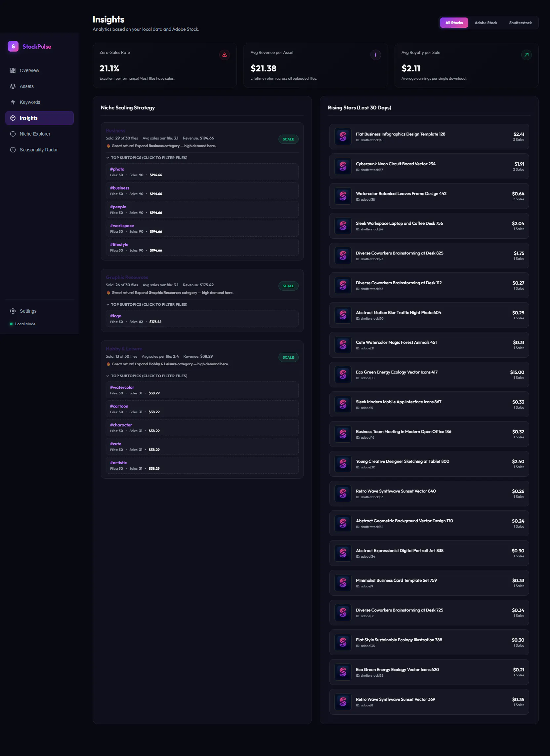This screenshot has height=756, width=550.
Task: Click the Zero-Sales Rate warning icon
Action: tap(225, 55)
